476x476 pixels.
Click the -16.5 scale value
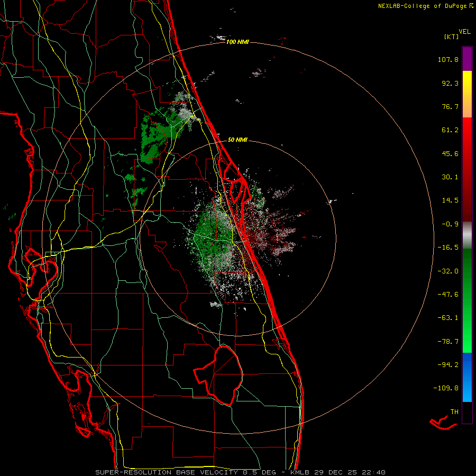click(448, 248)
